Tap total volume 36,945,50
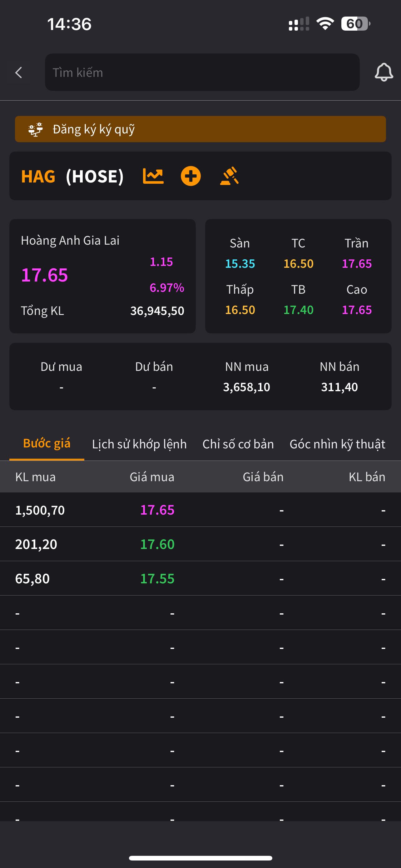The height and width of the screenshot is (868, 401). 157,311
